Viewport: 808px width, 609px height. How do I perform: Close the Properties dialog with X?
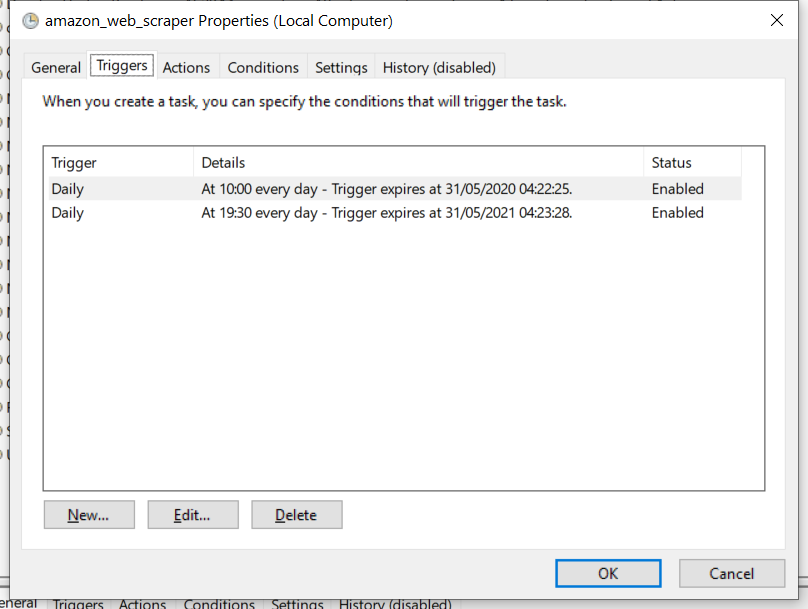[x=777, y=20]
